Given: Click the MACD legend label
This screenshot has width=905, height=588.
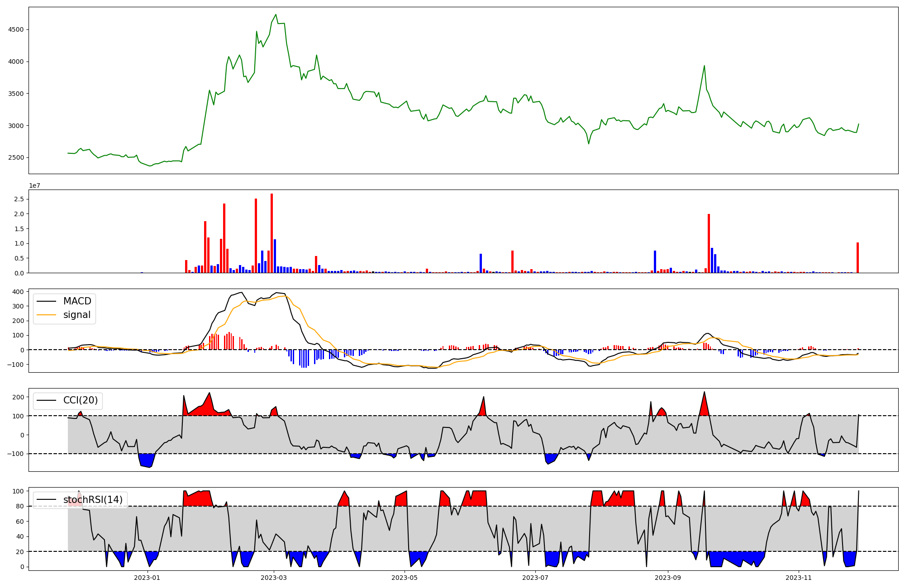Looking at the screenshot, I should click(77, 301).
